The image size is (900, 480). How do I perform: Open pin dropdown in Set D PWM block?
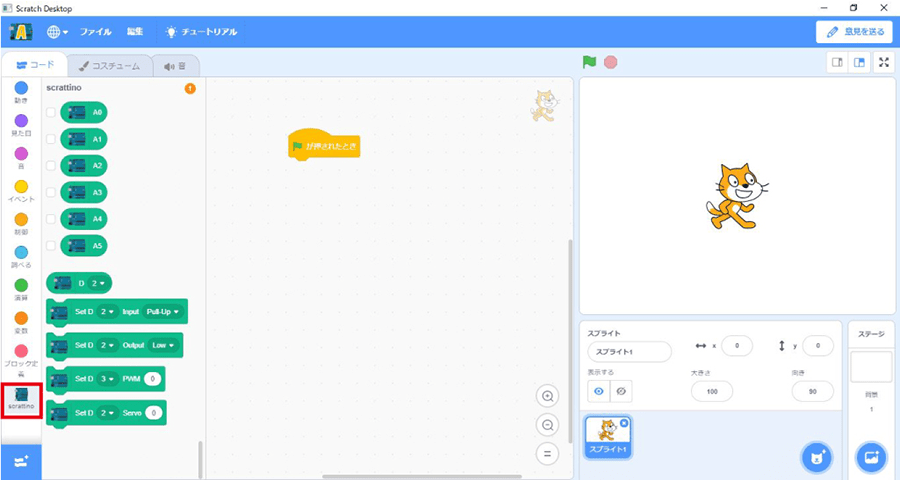[x=107, y=379]
